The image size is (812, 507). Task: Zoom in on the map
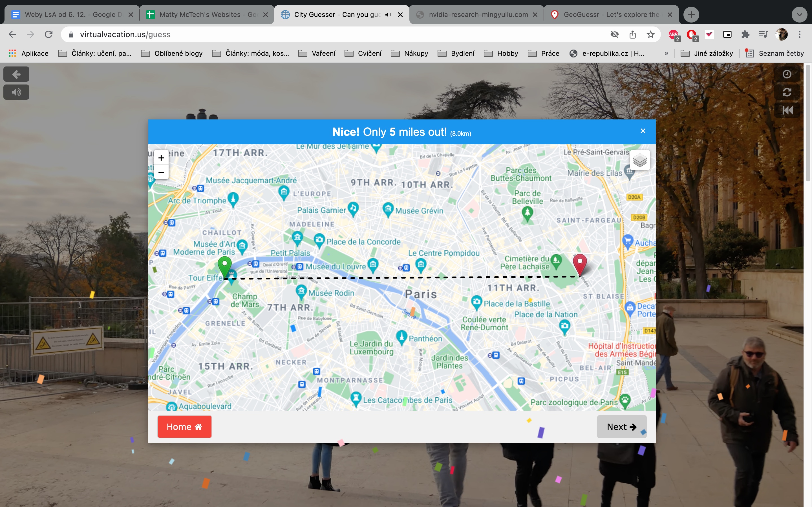pos(161,158)
